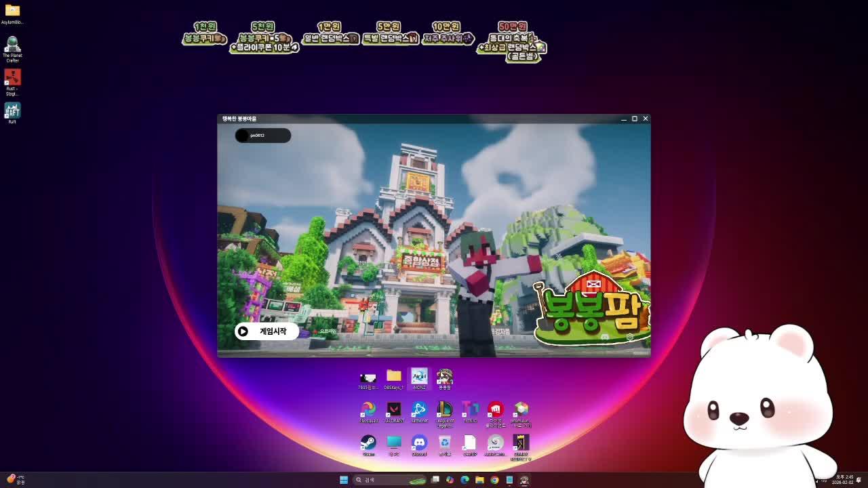Launch the Raft desktop shortcut
868x488 pixels.
pos(12,113)
